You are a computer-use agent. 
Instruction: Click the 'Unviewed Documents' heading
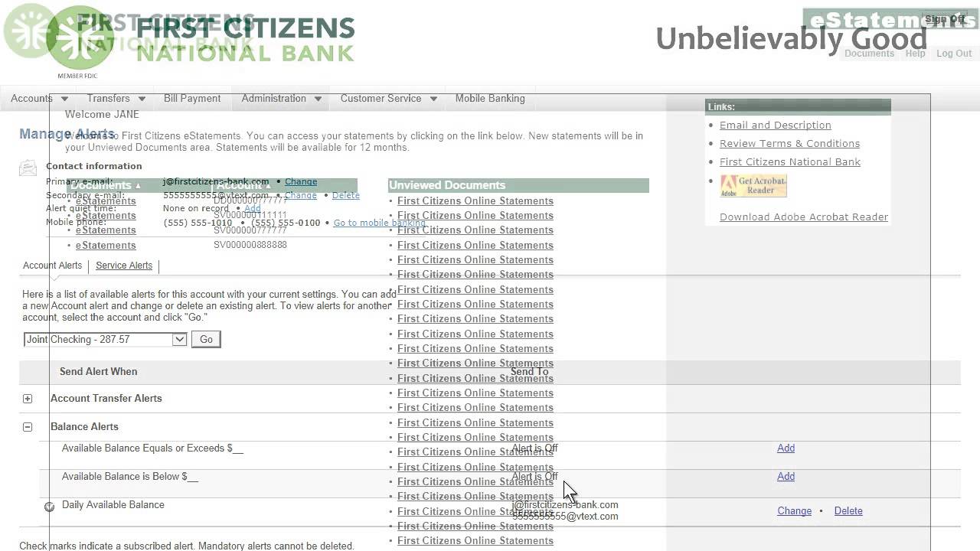[447, 185]
